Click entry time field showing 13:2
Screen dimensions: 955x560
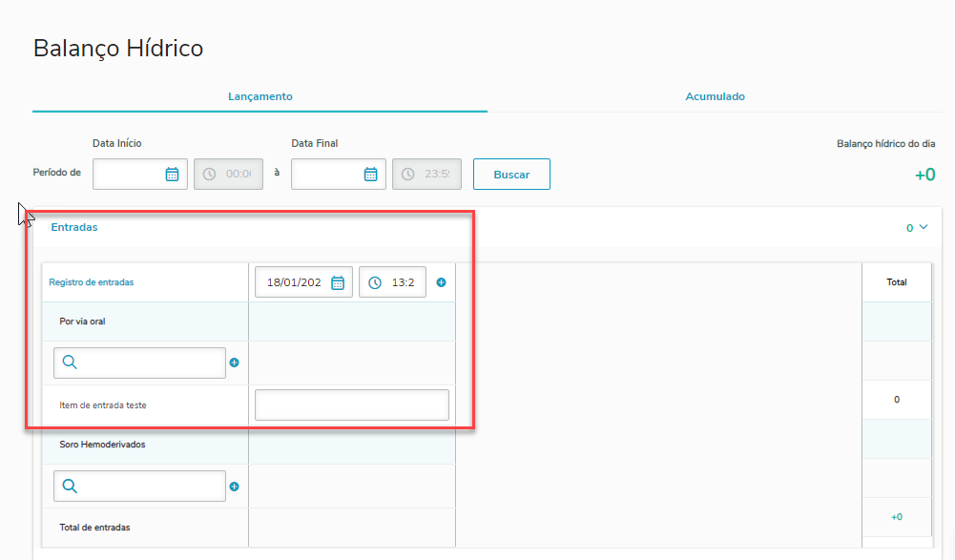[x=392, y=282]
